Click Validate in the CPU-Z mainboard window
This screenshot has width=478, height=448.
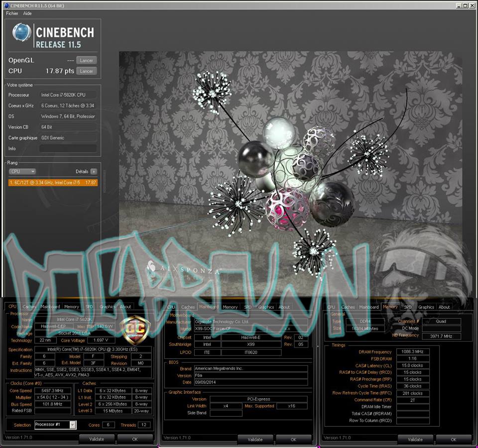(x=255, y=440)
